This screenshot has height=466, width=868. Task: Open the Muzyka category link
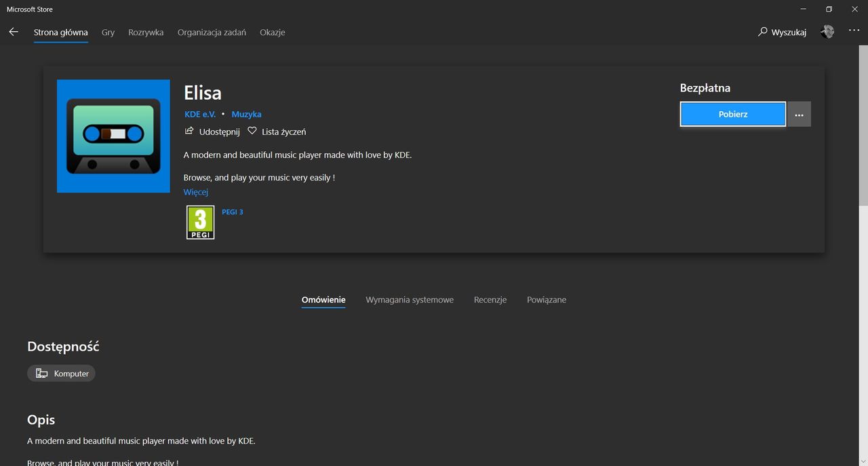[246, 114]
